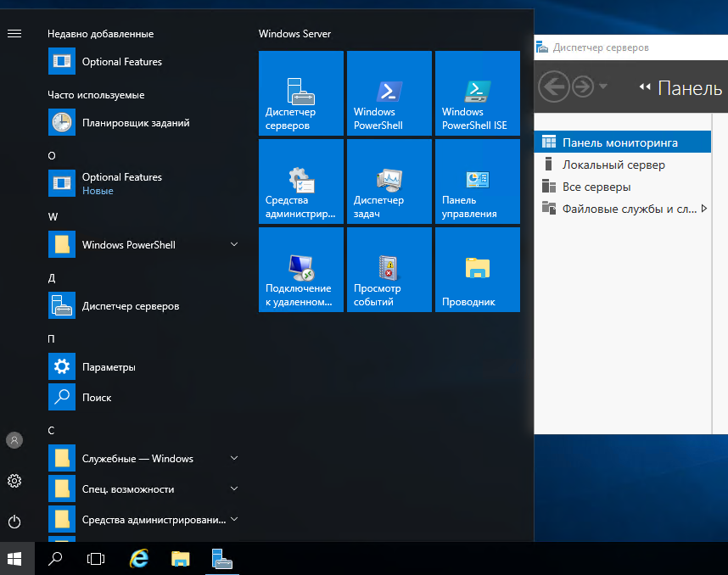Open the settings gear in Start sidebar
The width and height of the screenshot is (728, 575).
[14, 481]
